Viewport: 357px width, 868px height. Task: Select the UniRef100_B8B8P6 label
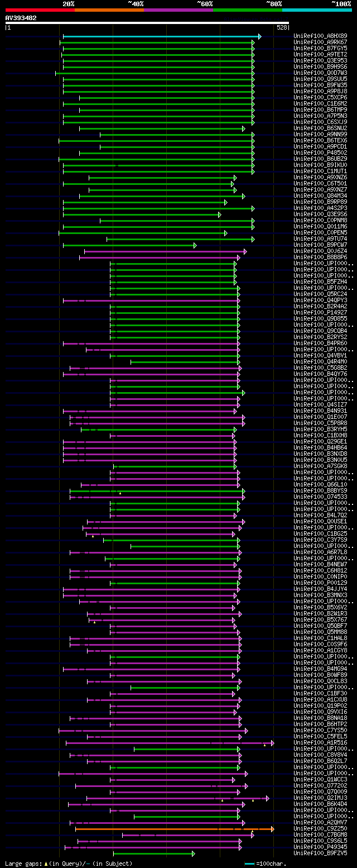point(320,257)
